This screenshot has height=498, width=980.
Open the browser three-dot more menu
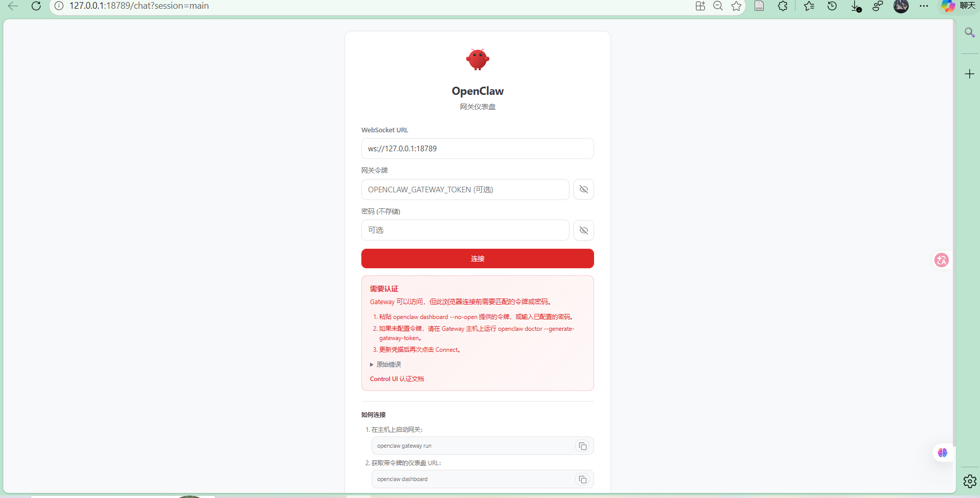[x=924, y=6]
